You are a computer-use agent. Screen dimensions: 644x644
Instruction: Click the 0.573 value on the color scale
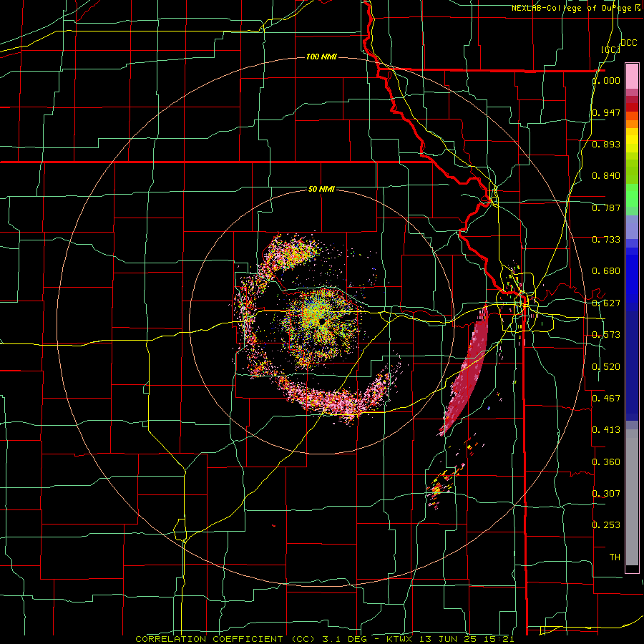[606, 335]
